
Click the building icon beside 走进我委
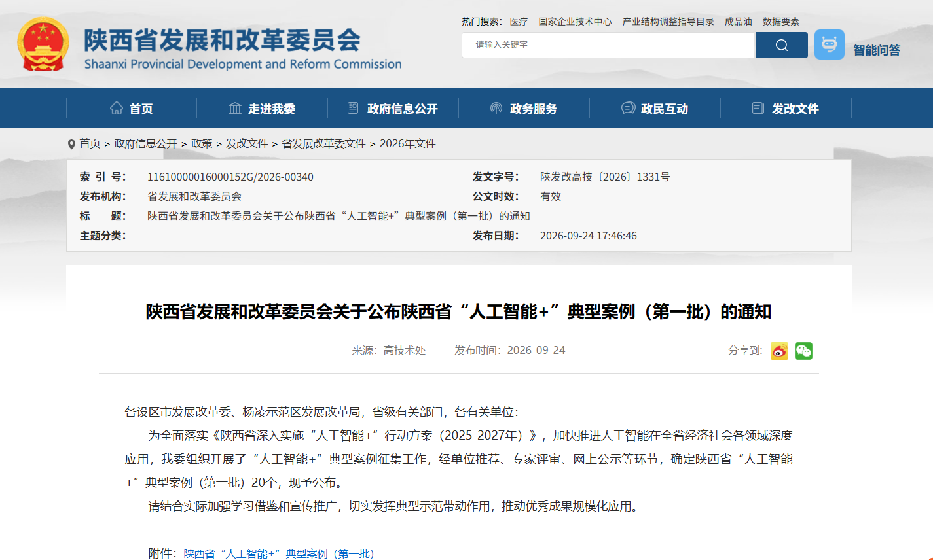click(x=235, y=108)
